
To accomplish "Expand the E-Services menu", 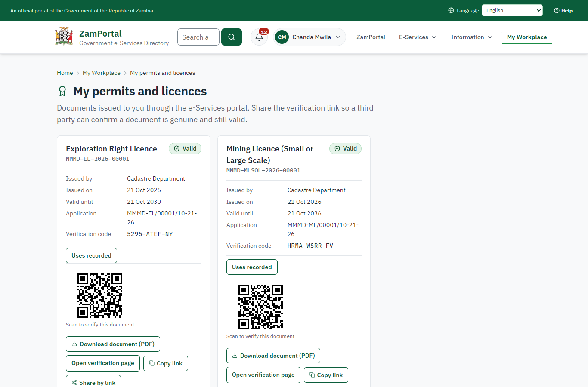I will click(418, 37).
